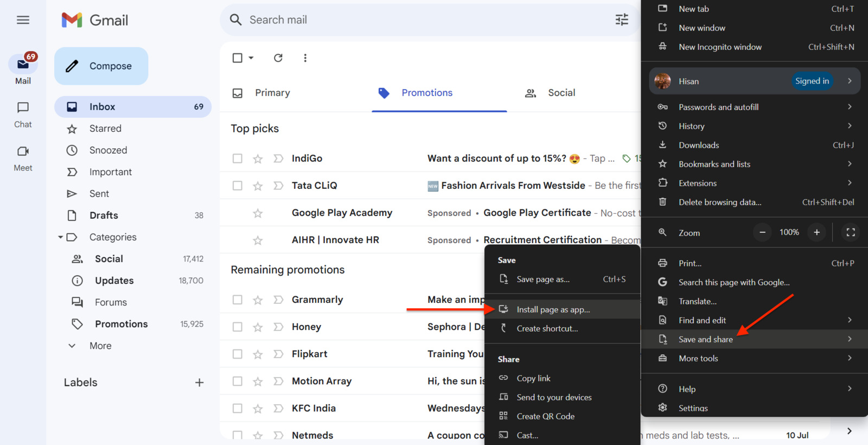
Task: Click the Compose button
Action: click(101, 66)
